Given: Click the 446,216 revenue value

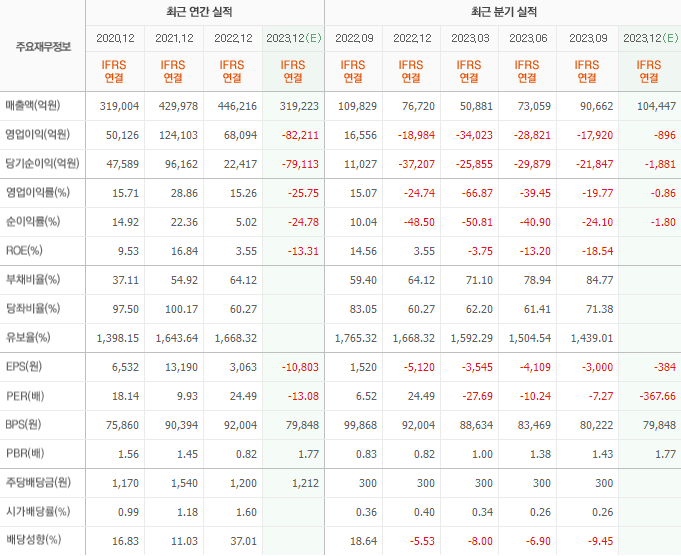Looking at the screenshot, I should click(x=237, y=106).
